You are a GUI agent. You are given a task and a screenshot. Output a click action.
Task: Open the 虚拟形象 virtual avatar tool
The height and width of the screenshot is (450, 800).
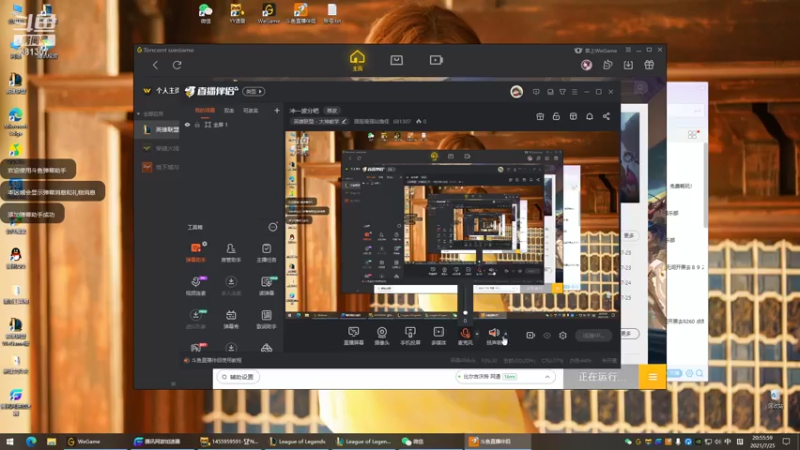(195, 319)
